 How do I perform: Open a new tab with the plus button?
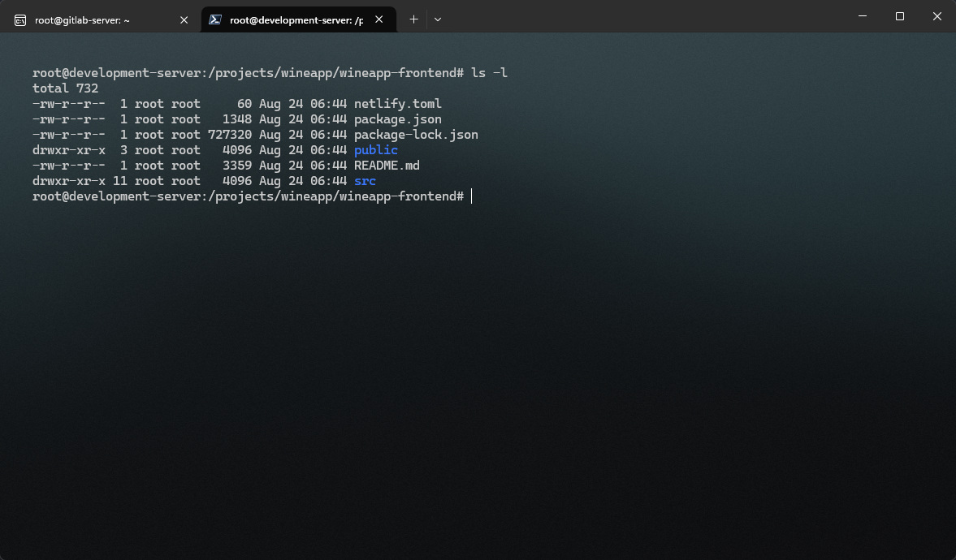click(x=413, y=19)
